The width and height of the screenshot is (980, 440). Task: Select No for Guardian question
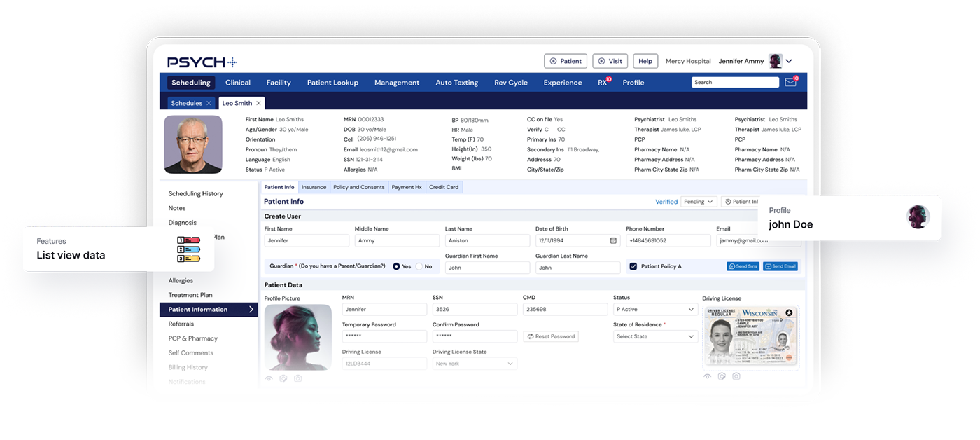point(419,266)
